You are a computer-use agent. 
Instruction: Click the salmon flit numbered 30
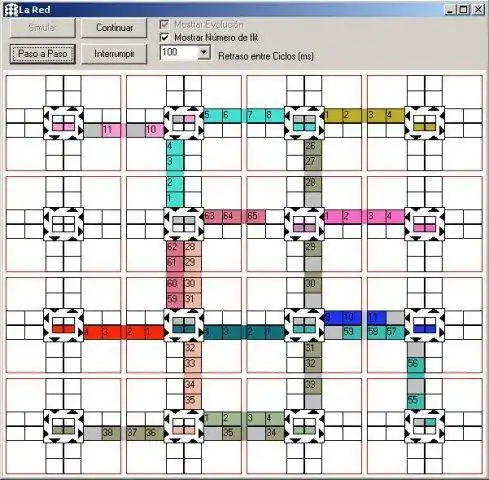[192, 284]
